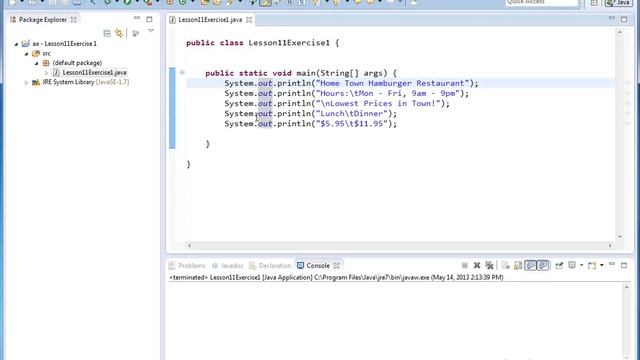Open Package Explorer View Menu triangle
This screenshot has width=640, height=360.
[x=151, y=31]
